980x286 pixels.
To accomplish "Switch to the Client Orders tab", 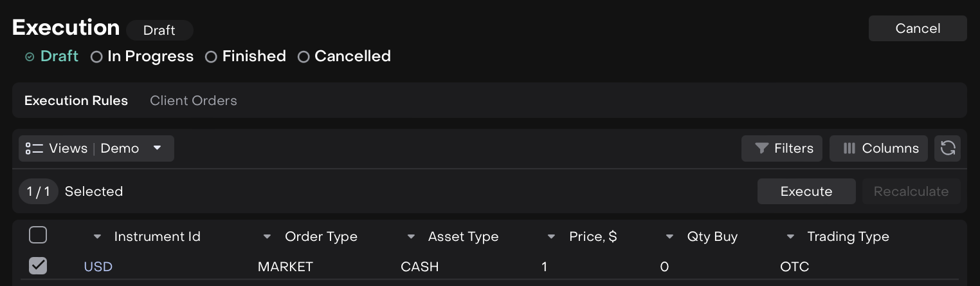I will click(x=194, y=100).
